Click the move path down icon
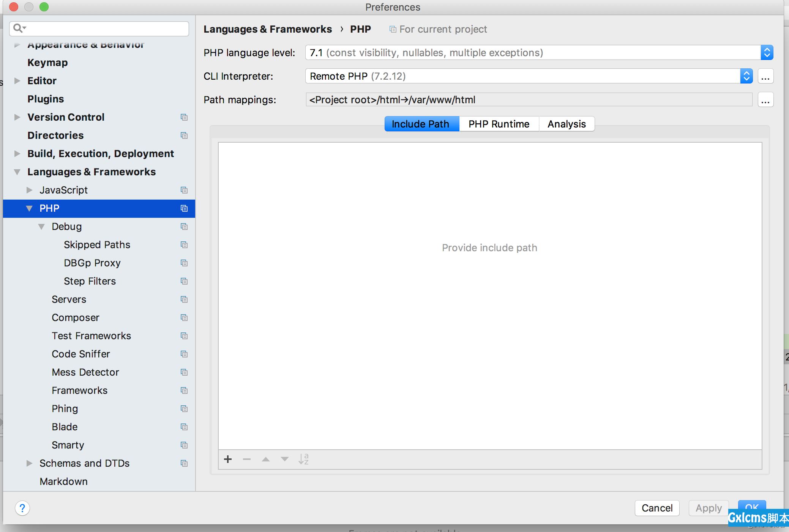Image resolution: width=789 pixels, height=532 pixels. (x=284, y=459)
